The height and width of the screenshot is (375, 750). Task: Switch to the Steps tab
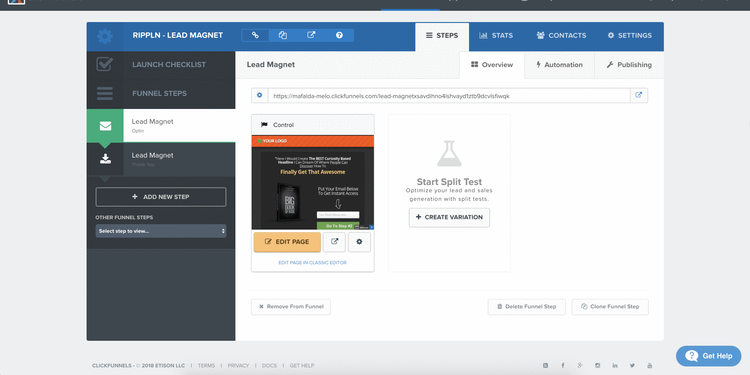tap(442, 36)
